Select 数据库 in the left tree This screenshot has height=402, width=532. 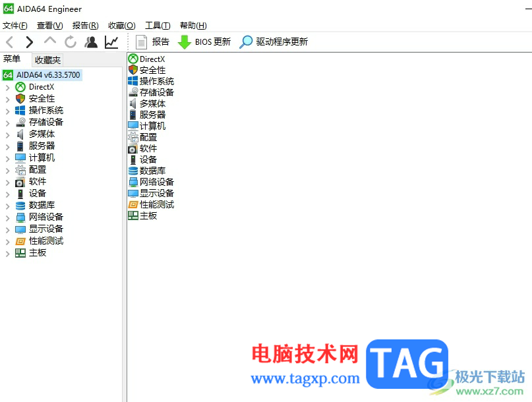click(42, 205)
